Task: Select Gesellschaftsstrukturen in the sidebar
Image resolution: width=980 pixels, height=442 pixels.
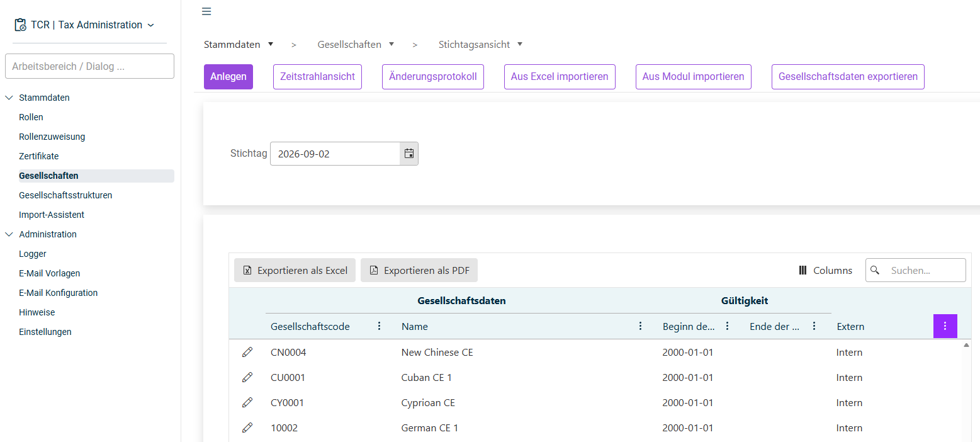Action: [x=65, y=195]
